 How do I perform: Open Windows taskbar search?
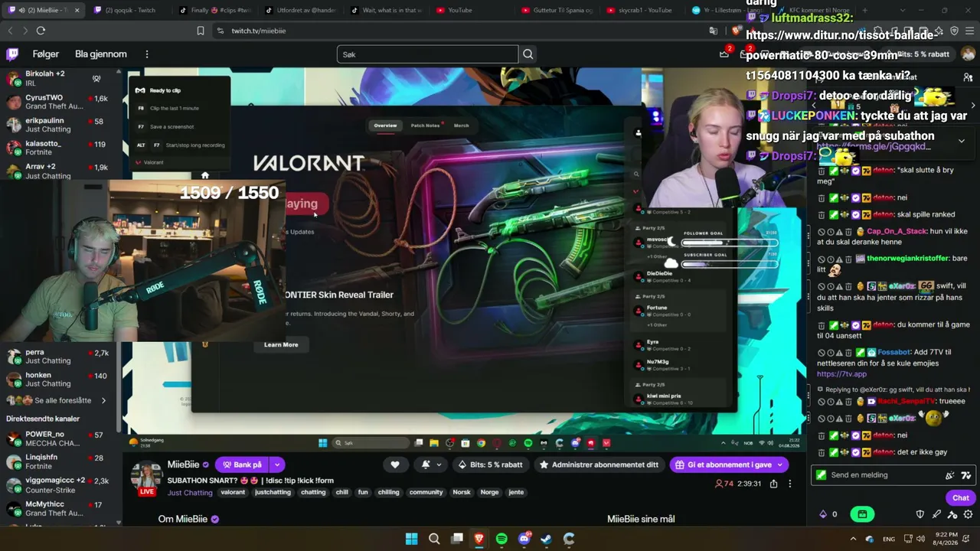coord(434,539)
